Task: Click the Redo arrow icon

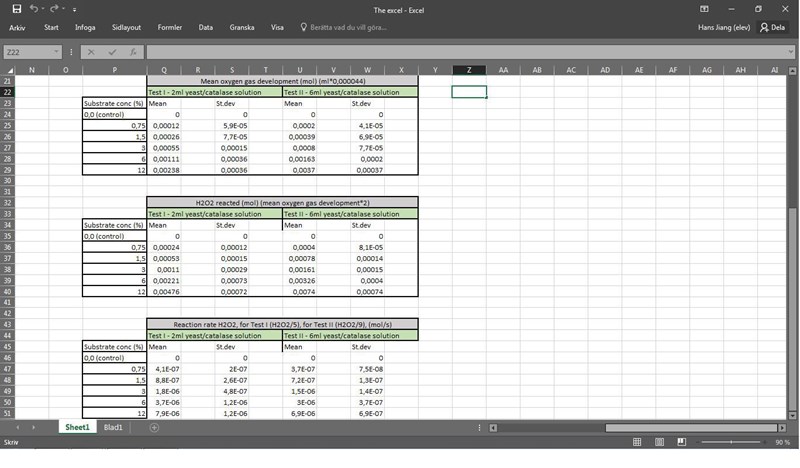Action: (x=54, y=9)
